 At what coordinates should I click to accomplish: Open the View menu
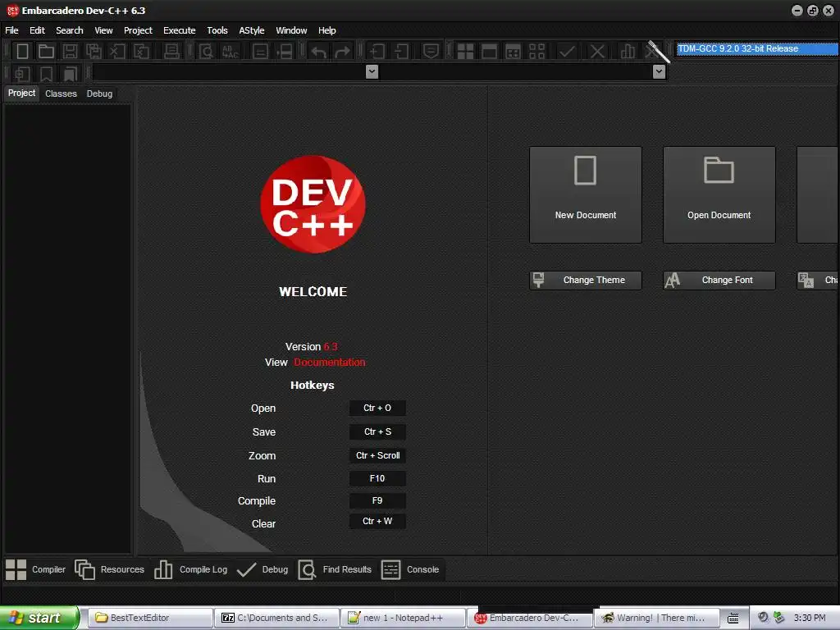coord(103,30)
